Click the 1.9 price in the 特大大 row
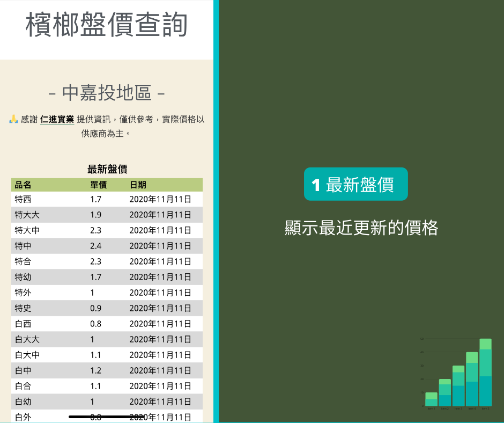Viewport: 504px width, 423px height. [x=95, y=215]
